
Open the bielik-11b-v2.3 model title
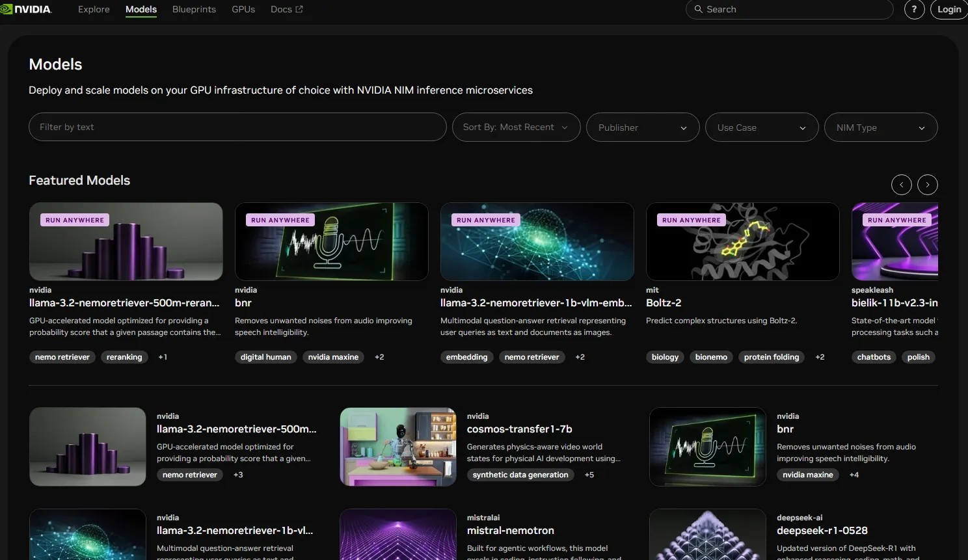coord(894,303)
